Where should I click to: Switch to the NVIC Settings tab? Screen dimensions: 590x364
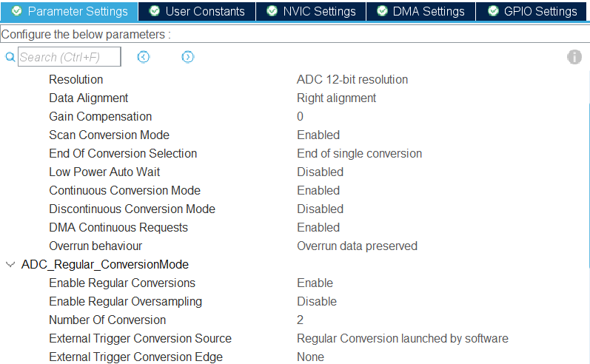click(319, 11)
